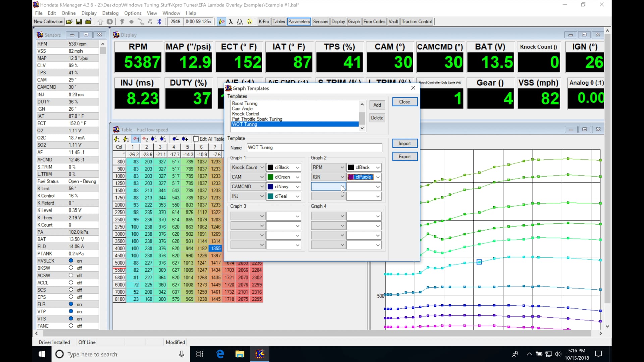Click the Save calibration icon

click(79, 21)
